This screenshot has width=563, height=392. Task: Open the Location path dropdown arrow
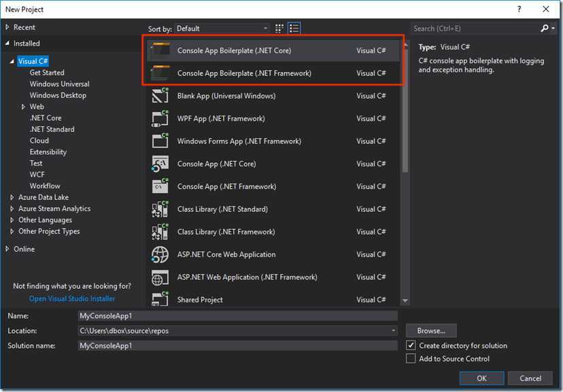[x=393, y=331]
